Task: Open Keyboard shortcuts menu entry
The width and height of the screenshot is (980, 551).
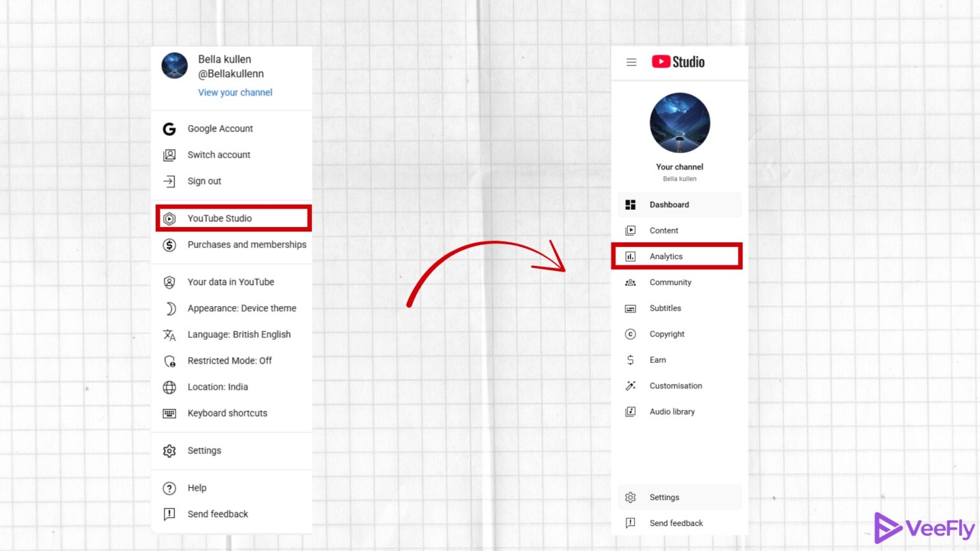Action: [x=227, y=413]
